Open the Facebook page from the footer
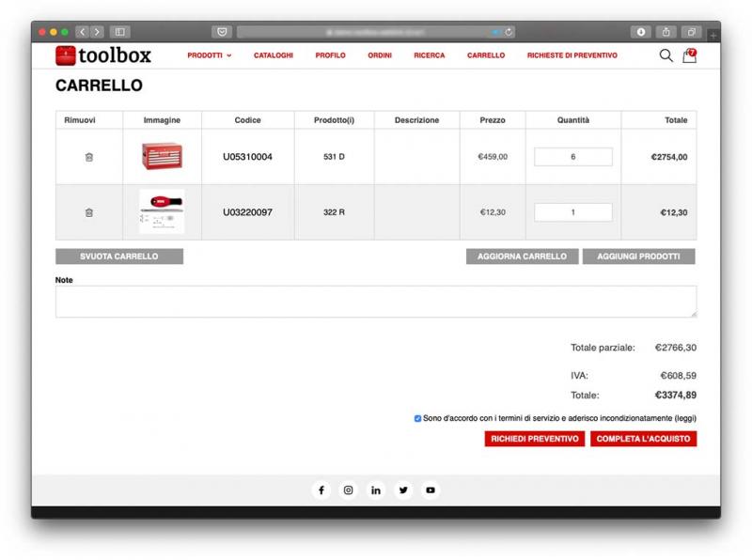Image resolution: width=752 pixels, height=560 pixels. [321, 490]
